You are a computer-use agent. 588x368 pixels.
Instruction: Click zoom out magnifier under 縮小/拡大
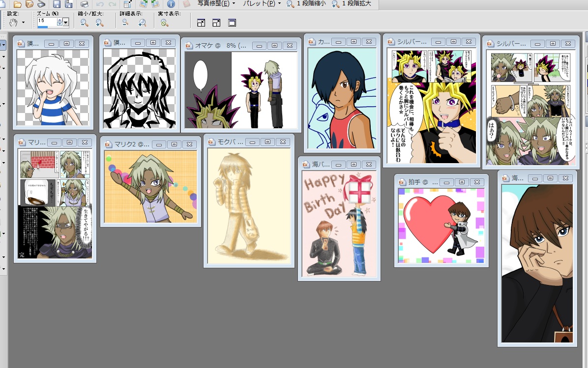[x=85, y=23]
